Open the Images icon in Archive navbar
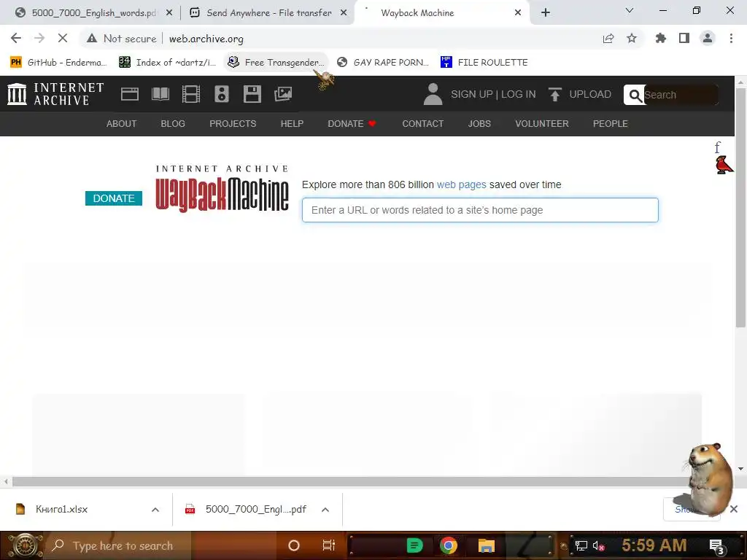Image resolution: width=747 pixels, height=560 pixels. pyautogui.click(x=283, y=94)
